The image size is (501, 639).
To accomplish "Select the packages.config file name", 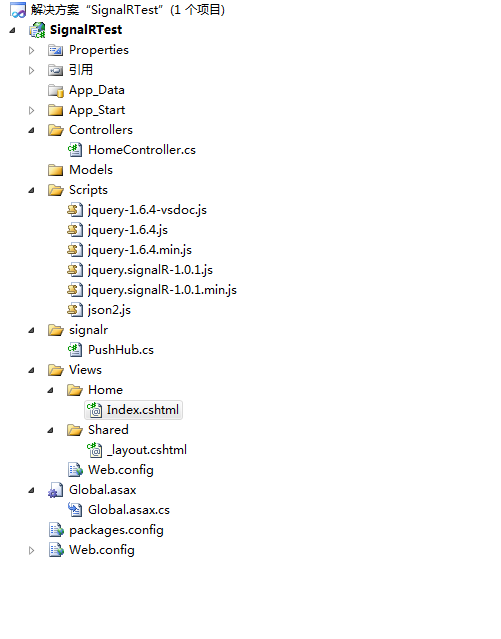I will point(117,530).
